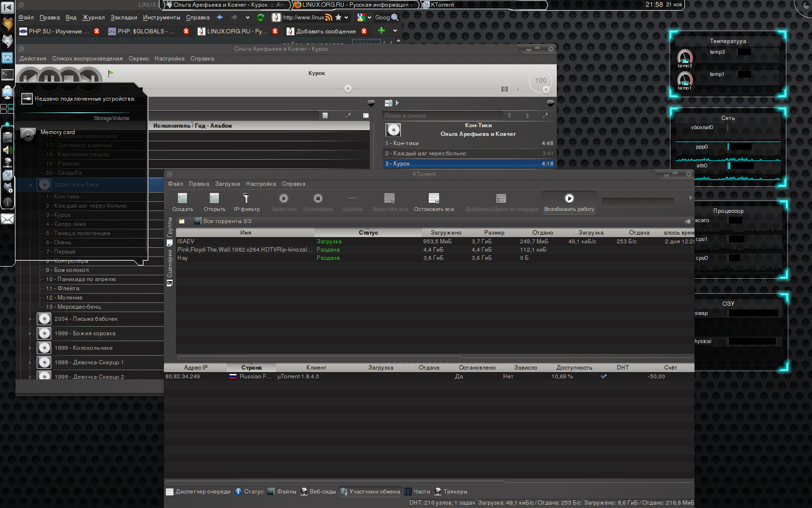Viewport: 812px width, 508px height.
Task: Click the Amarok track progress slider handle
Action: click(348, 89)
